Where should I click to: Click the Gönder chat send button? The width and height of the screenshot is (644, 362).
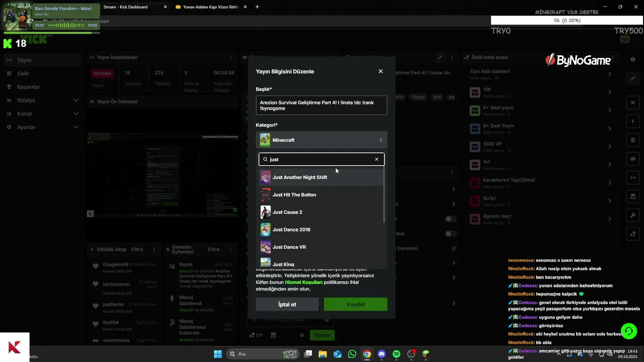point(322,335)
